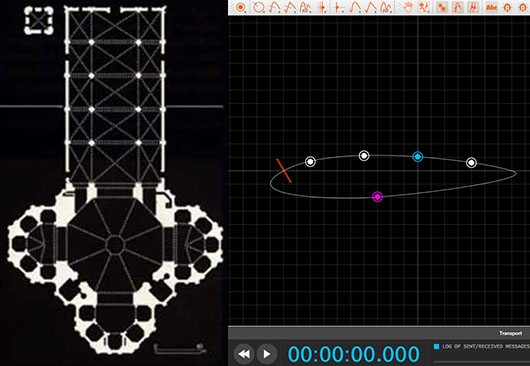530x366 pixels.
Task: Select the last smooth multi-arch curve tool
Action: point(386,7)
